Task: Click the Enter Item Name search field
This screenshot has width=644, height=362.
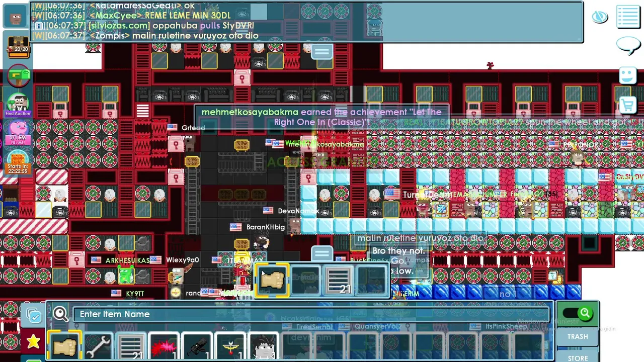Action: (311, 314)
